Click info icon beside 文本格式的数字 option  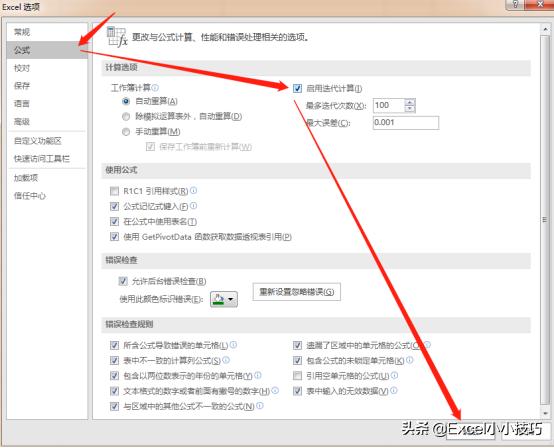click(275, 390)
